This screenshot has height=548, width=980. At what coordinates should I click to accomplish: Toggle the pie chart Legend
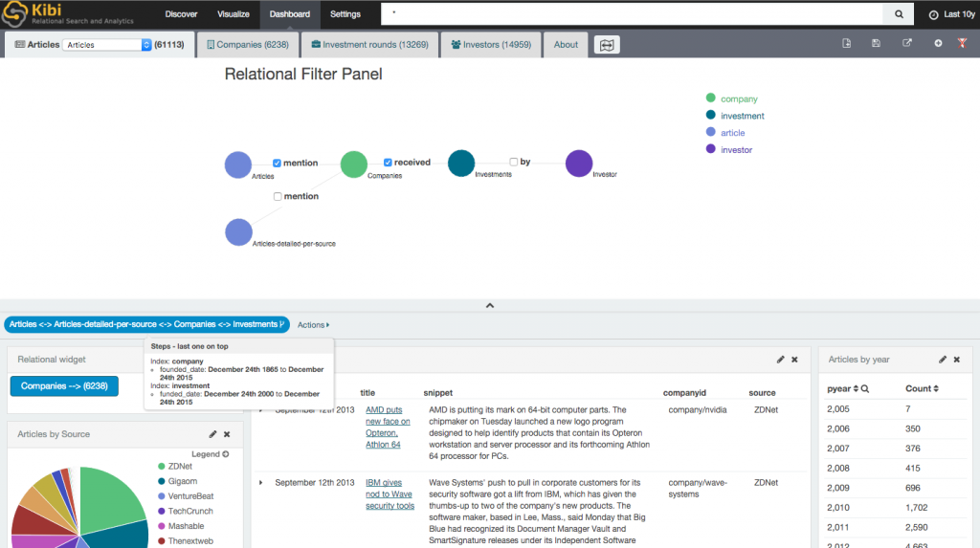point(211,454)
